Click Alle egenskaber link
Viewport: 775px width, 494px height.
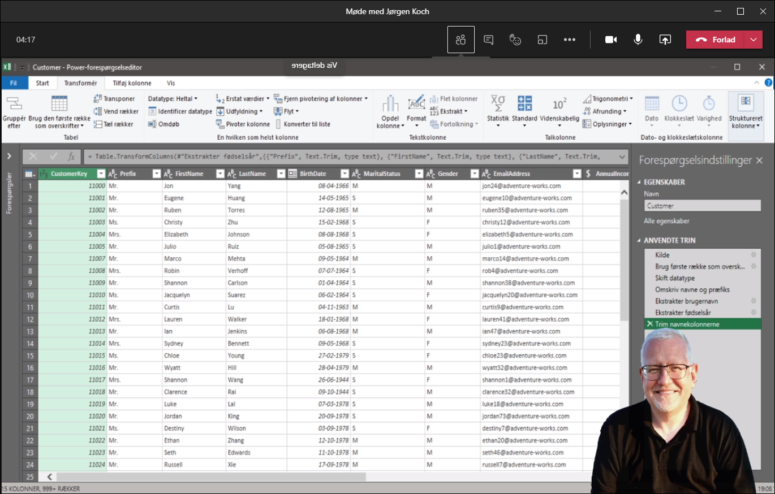tap(666, 221)
